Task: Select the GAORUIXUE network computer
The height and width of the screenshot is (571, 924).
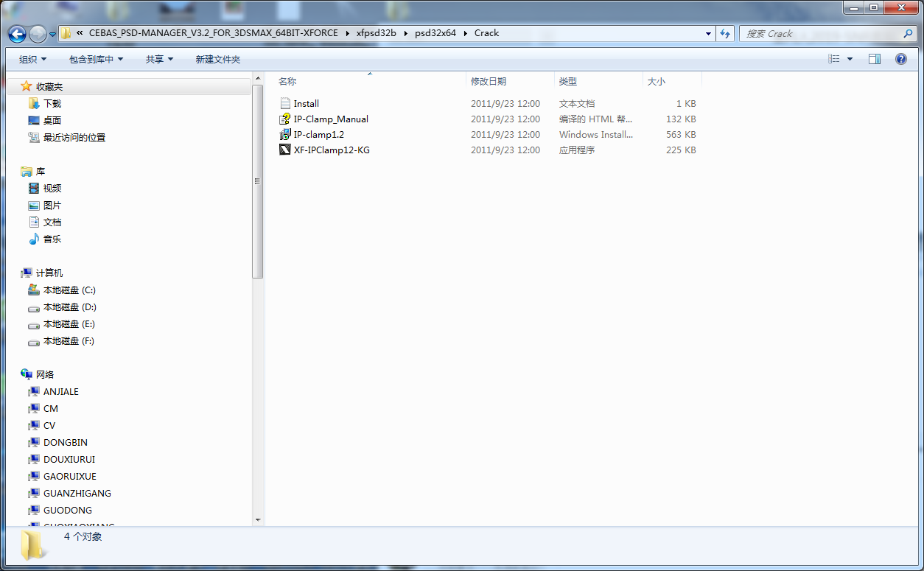Action: click(x=70, y=476)
